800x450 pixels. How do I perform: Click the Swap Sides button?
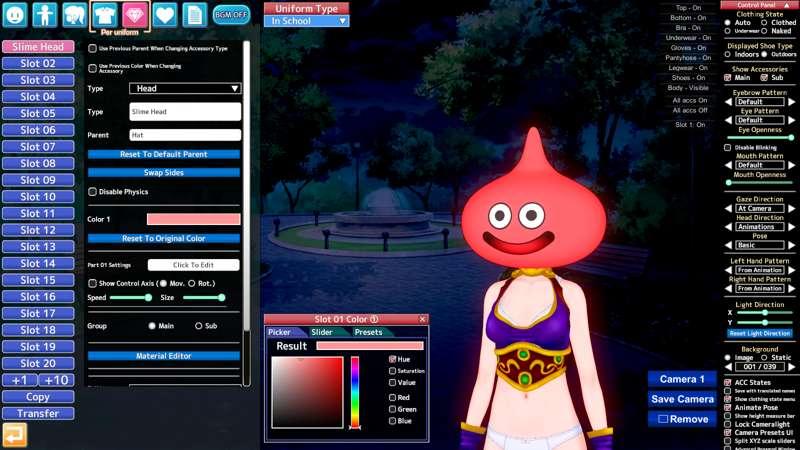tap(164, 172)
